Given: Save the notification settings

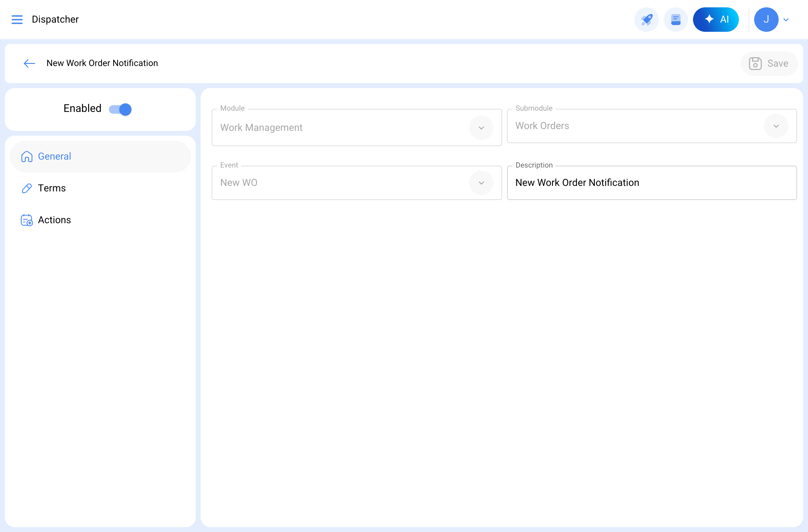Looking at the screenshot, I should tap(769, 64).
